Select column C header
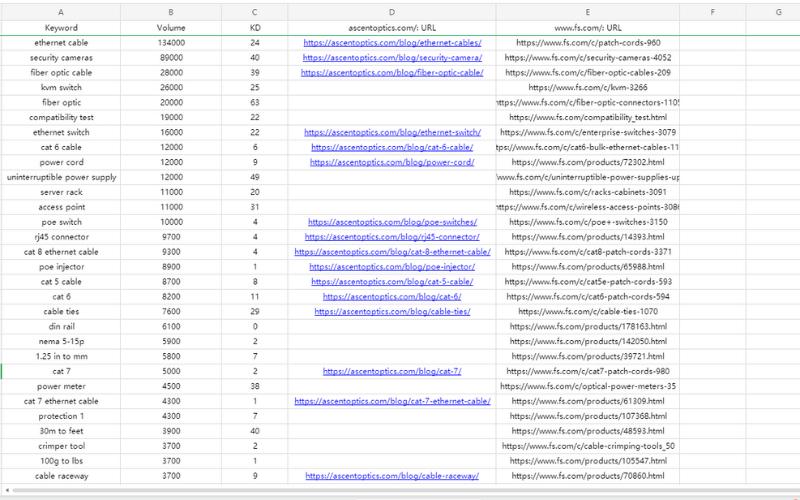Image resolution: width=800 pixels, height=500 pixels. 255,12
